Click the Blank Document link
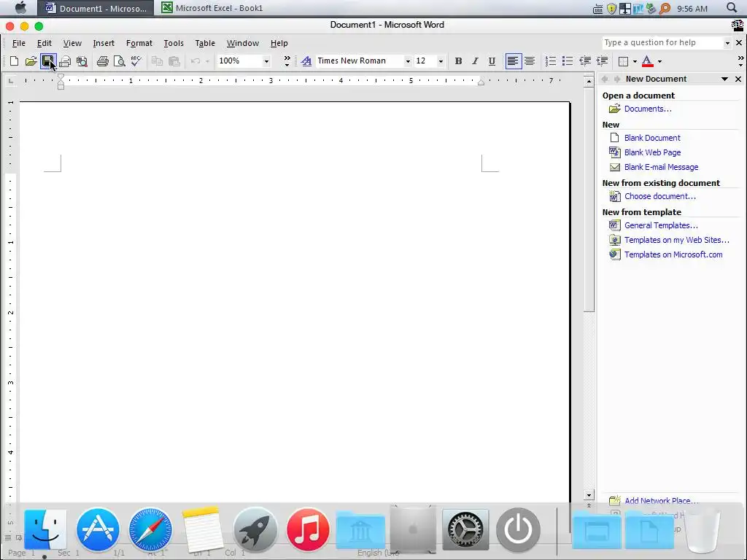 pyautogui.click(x=652, y=138)
